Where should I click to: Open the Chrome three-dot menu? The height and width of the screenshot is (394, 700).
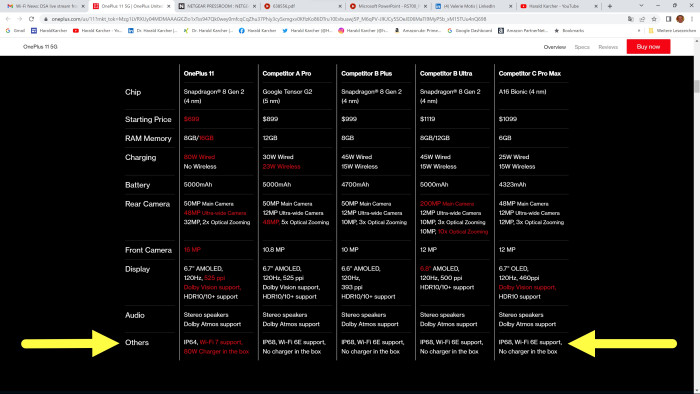coord(692,19)
